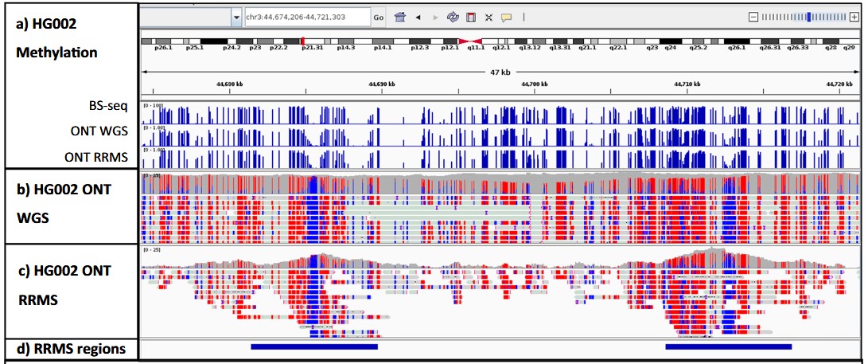868x364 pixels.
Task: Jump to band p12.3 on ideogram
Action: 419,49
